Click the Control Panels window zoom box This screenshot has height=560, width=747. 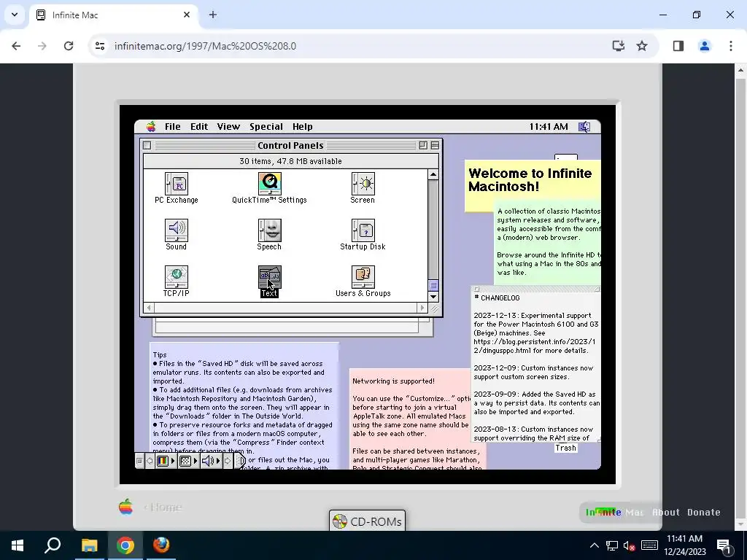click(423, 146)
